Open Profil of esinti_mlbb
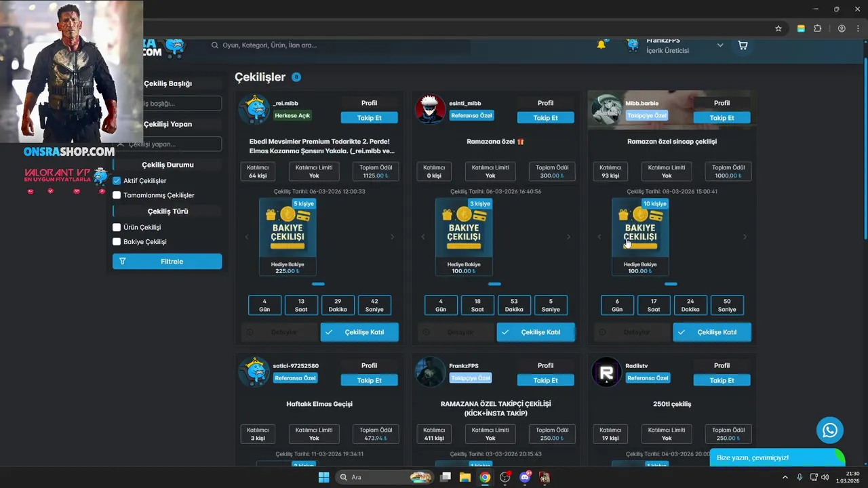The image size is (868, 488). pos(545,103)
